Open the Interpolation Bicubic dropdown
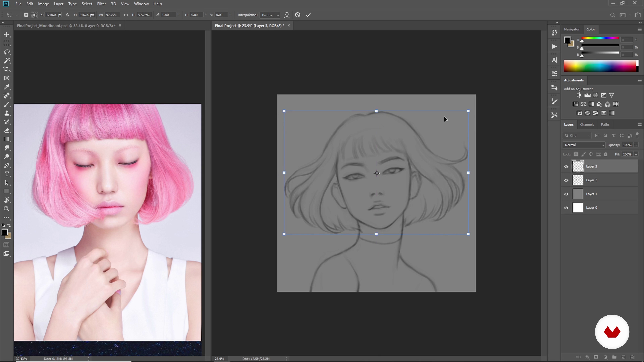The image size is (644, 362). pos(270,15)
